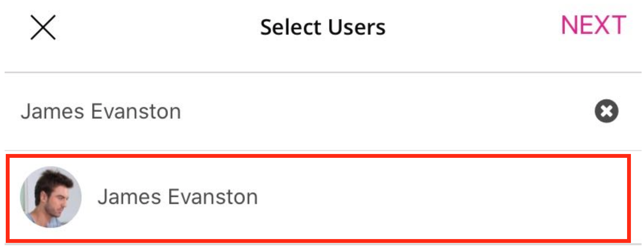Clear the James Evanston search text
This screenshot has height=251, width=644.
(606, 111)
